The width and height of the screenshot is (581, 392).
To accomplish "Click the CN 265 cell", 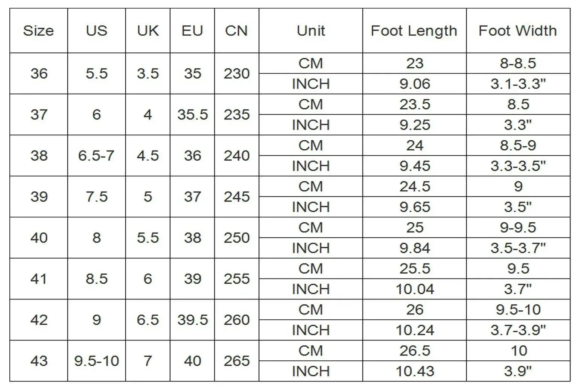I will (x=236, y=361).
